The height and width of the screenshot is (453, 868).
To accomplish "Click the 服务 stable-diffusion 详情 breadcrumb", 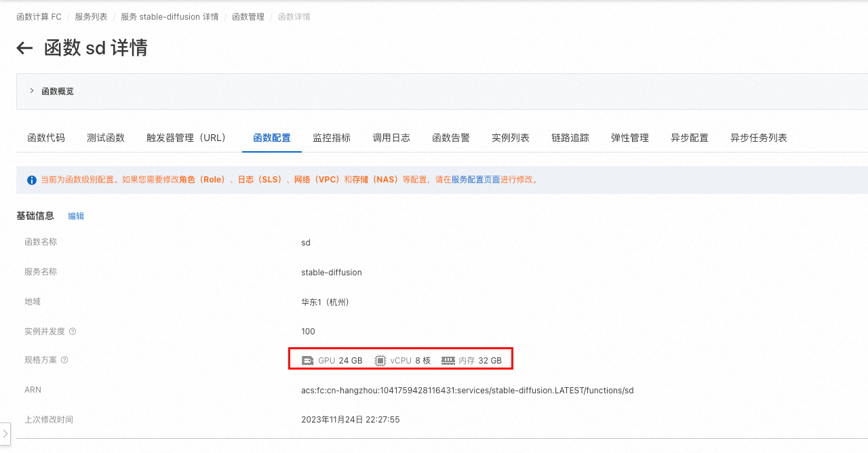I will pos(170,16).
